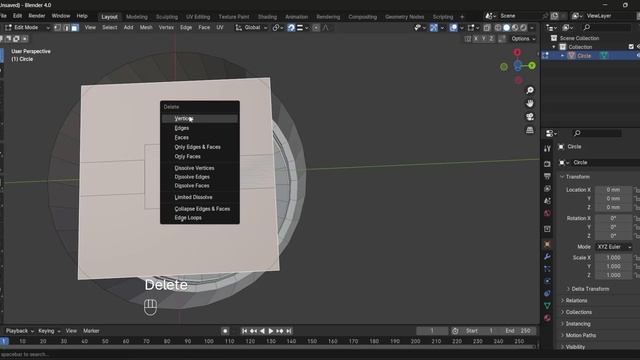The image size is (640, 360).
Task: Open the Geometry Nodes workspace tab
Action: click(404, 17)
